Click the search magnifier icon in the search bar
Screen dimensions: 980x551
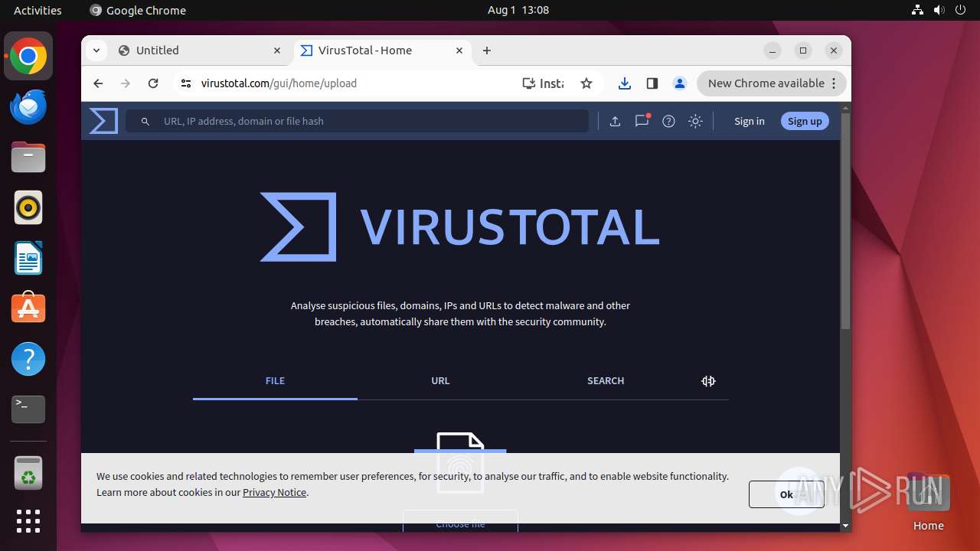[145, 122]
